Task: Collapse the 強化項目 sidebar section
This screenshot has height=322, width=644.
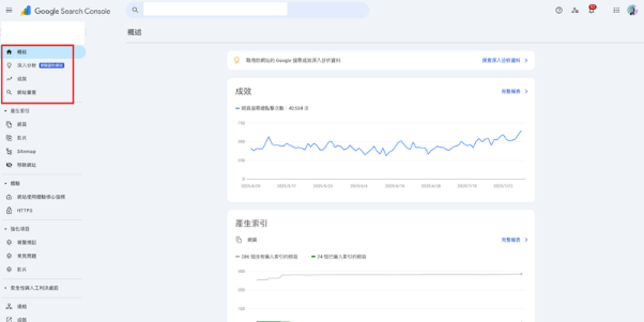Action: (5, 229)
